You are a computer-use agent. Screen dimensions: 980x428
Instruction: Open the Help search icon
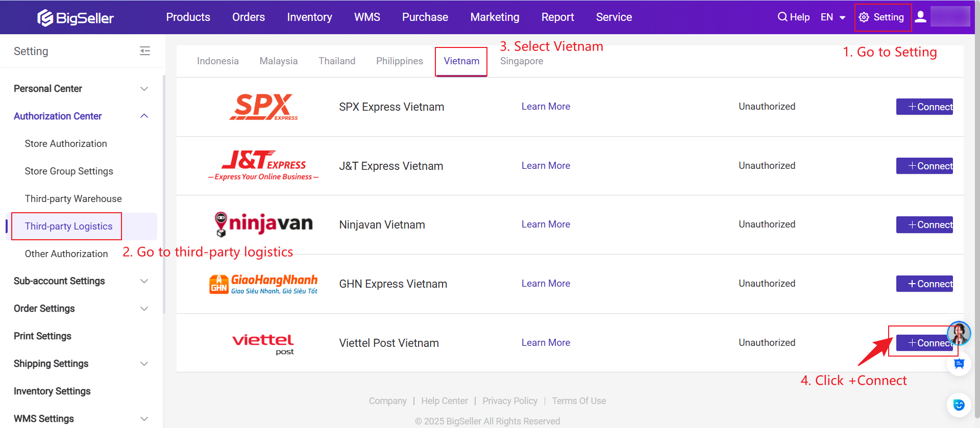tap(782, 17)
